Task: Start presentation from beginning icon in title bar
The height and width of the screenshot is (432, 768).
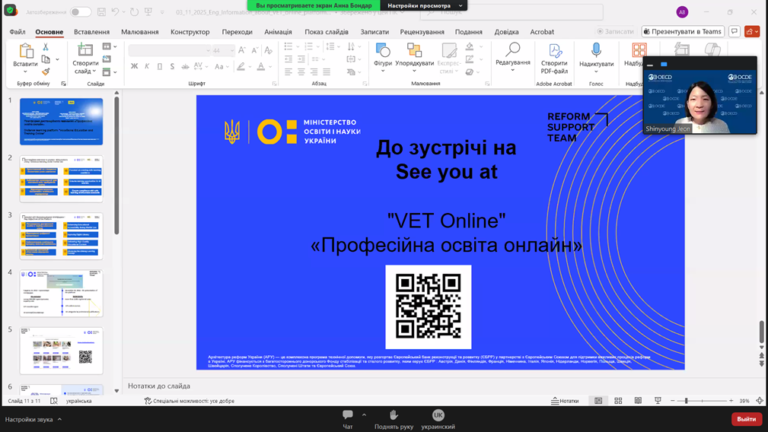Action: click(148, 12)
